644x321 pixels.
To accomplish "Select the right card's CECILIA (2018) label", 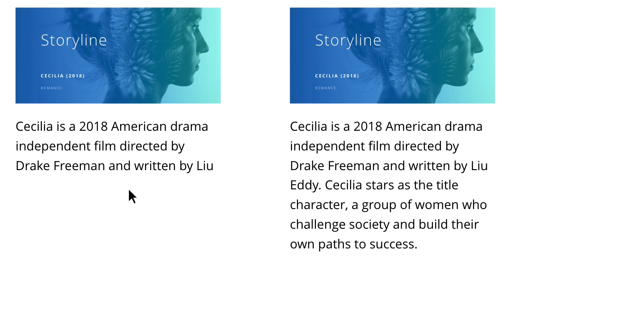I will tap(337, 76).
